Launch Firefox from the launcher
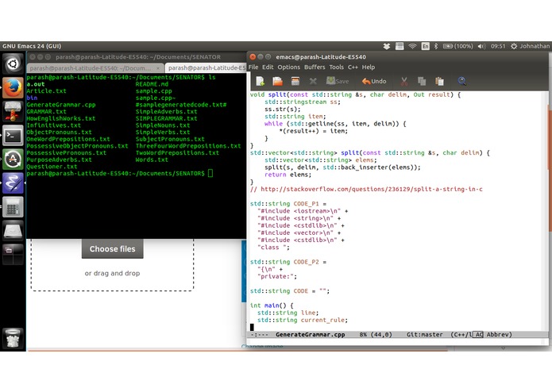 [x=13, y=87]
